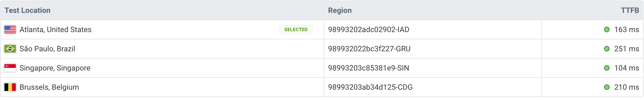Choose the Brussels, Belgium test location
644x100 pixels.
pyautogui.click(x=49, y=87)
